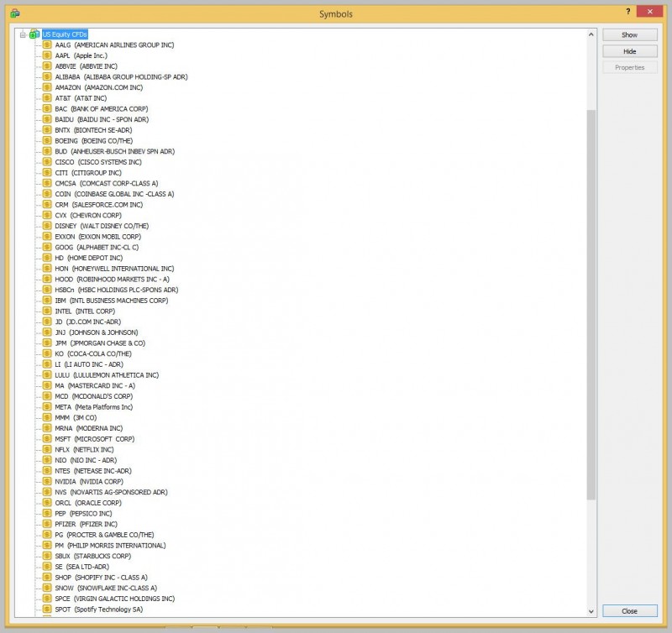
Task: Click the symbol icon beside SPOT
Action: 47,609
